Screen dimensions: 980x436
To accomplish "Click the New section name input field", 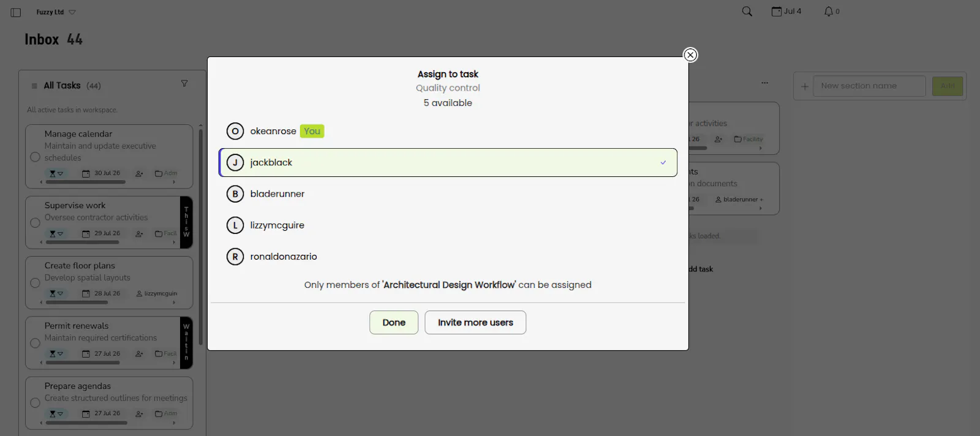I will point(869,86).
